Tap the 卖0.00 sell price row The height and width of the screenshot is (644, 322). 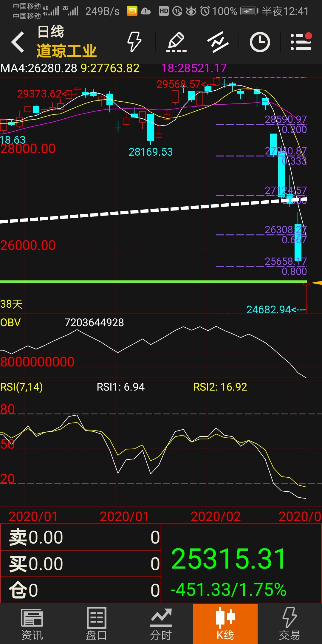pos(80,537)
